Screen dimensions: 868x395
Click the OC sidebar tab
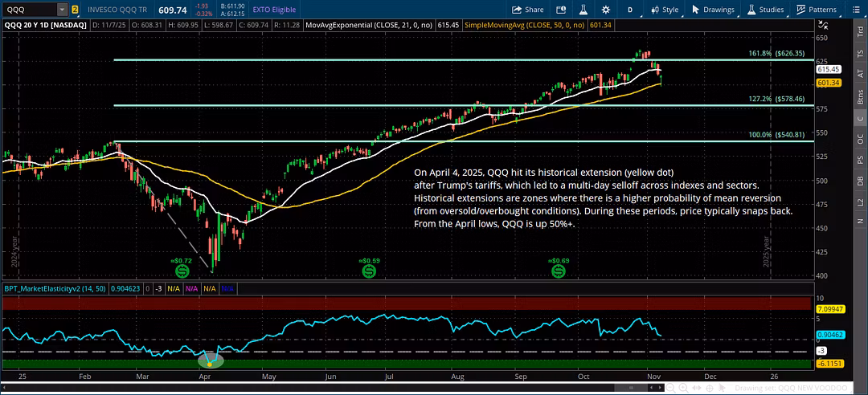pyautogui.click(x=860, y=139)
